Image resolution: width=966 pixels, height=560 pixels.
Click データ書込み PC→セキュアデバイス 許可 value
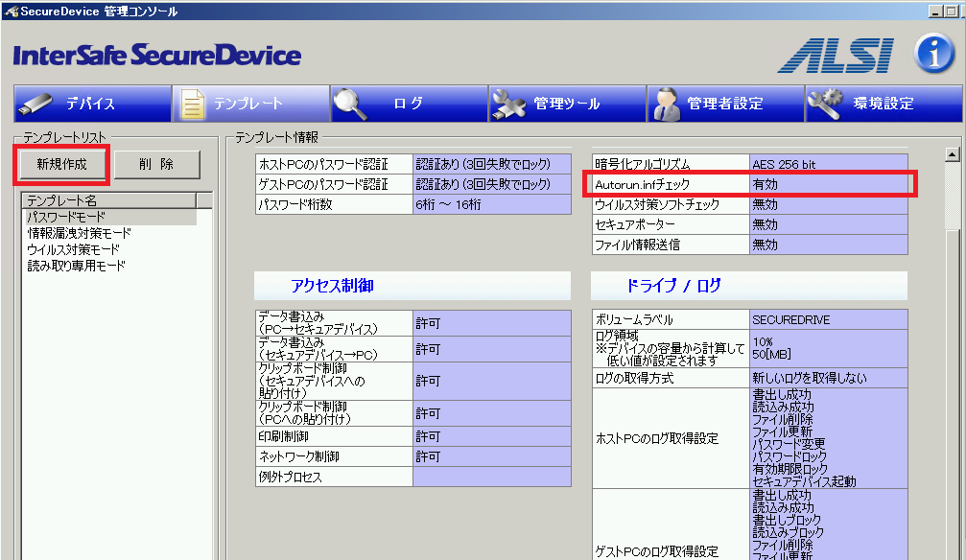pos(491,323)
